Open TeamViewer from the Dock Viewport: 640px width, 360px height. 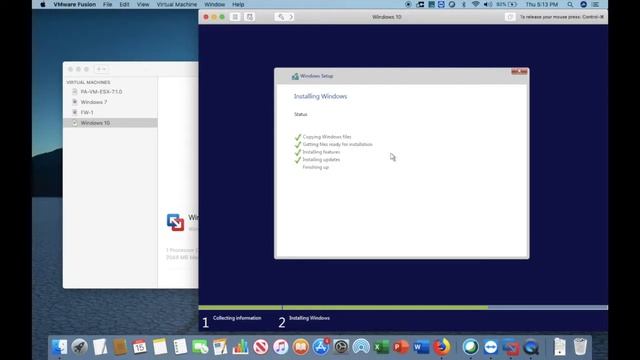tap(491, 347)
